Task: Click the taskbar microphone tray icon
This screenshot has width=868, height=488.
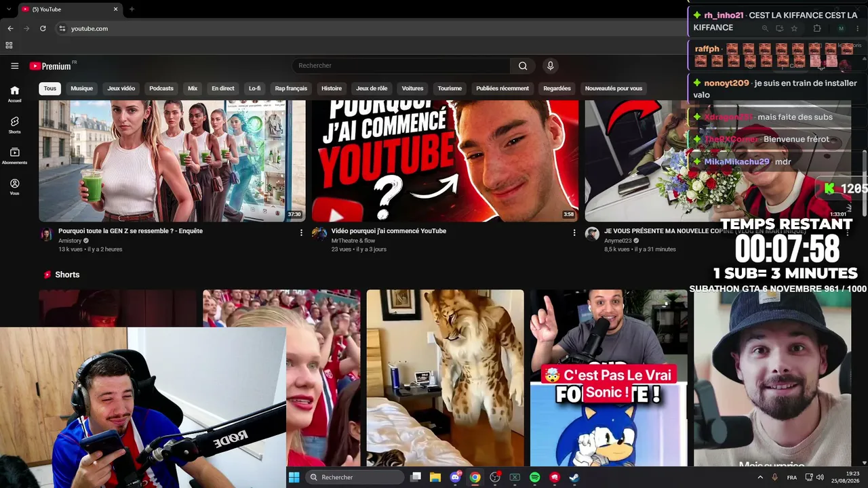Action: (x=774, y=477)
